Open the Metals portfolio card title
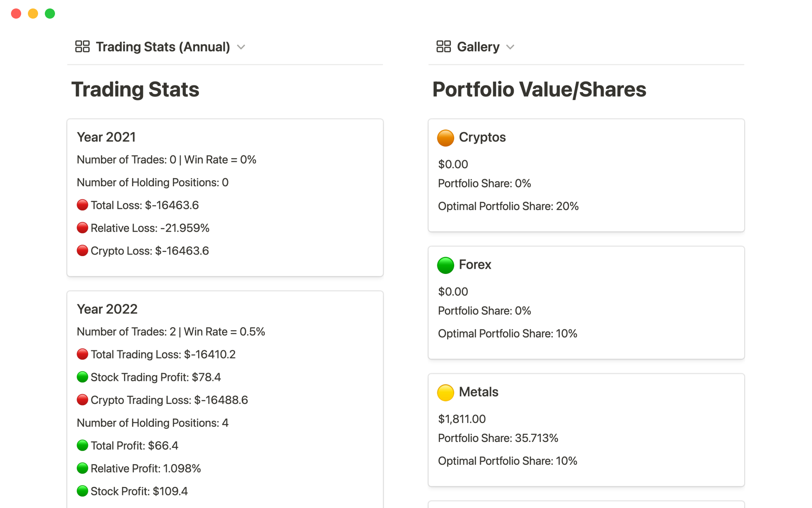Screen dimensions: 812x508 [x=478, y=392]
